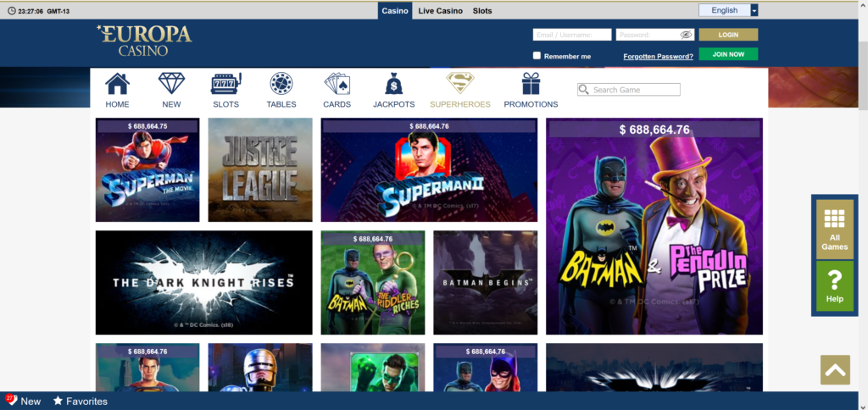Open Batman & The Penguin Prize game
868x410 pixels.
pyautogui.click(x=654, y=226)
